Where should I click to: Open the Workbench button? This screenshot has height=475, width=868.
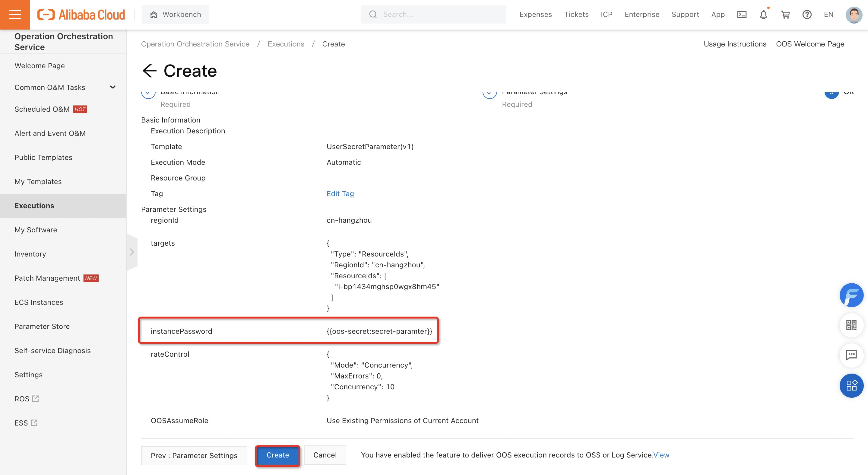point(175,14)
